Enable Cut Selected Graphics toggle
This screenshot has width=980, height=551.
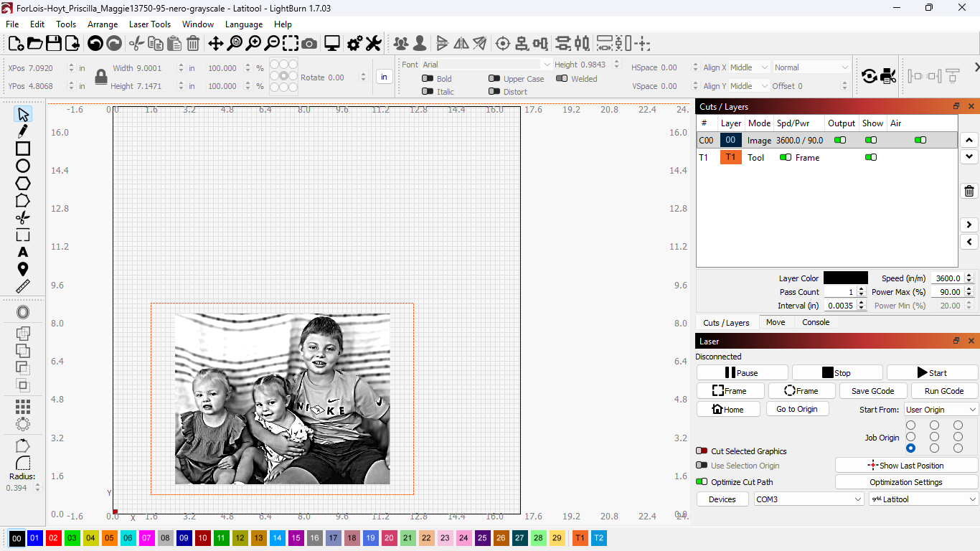pos(702,451)
